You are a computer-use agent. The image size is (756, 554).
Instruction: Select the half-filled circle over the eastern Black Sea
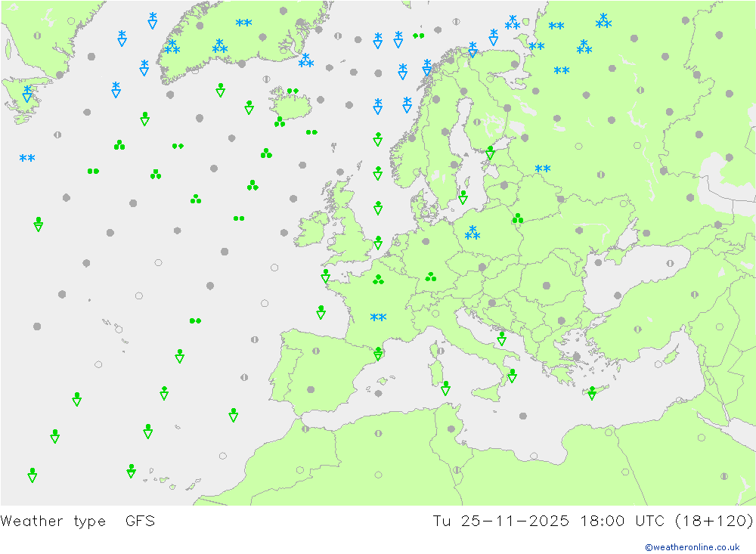click(x=670, y=263)
